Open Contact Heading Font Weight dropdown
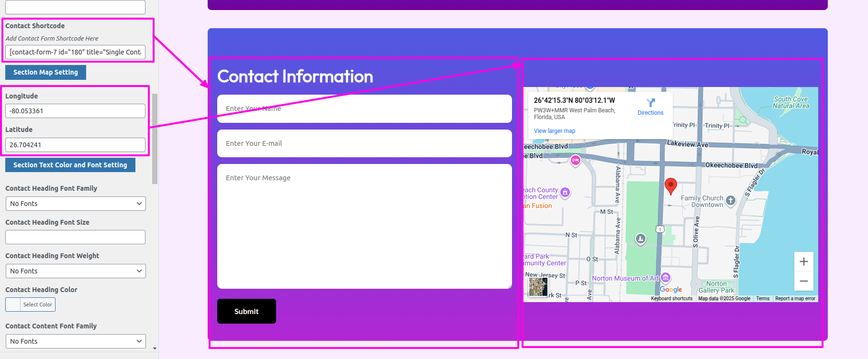Image resolution: width=868 pixels, height=359 pixels. point(76,271)
